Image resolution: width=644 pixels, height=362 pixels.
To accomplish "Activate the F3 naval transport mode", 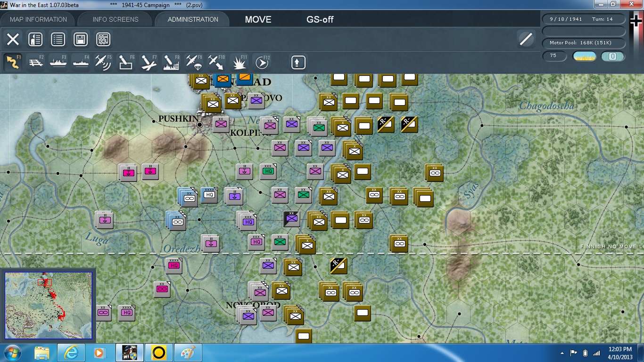I will pos(58,62).
